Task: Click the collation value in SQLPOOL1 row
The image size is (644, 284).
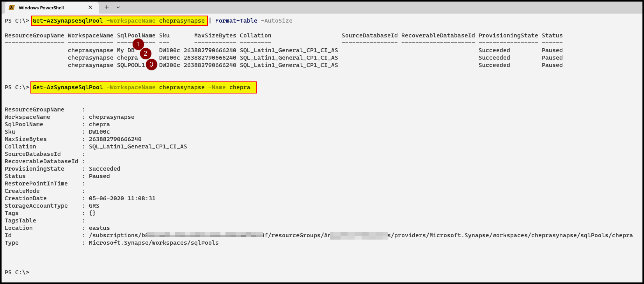Action: [x=289, y=65]
